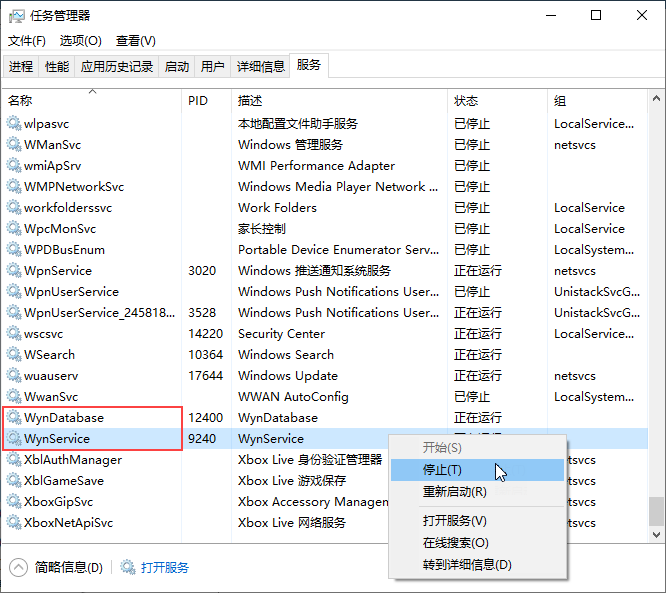The width and height of the screenshot is (666, 593).
Task: Click the XblAuthManager service gear icon
Action: tap(14, 460)
